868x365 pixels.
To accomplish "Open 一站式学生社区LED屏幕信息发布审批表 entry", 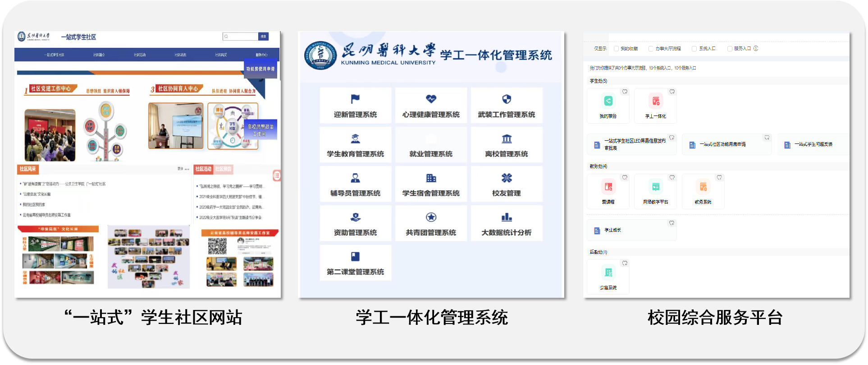I will pyautogui.click(x=632, y=144).
